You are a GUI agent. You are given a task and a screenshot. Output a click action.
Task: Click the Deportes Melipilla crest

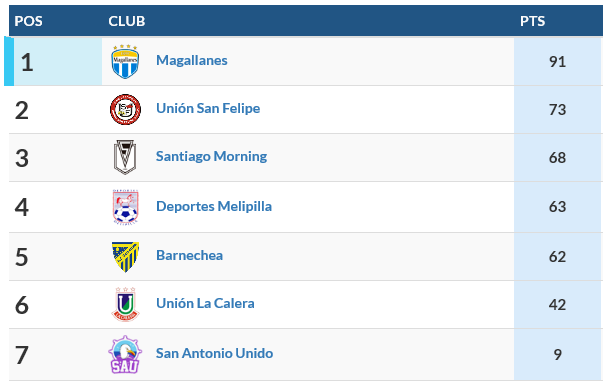pyautogui.click(x=125, y=207)
